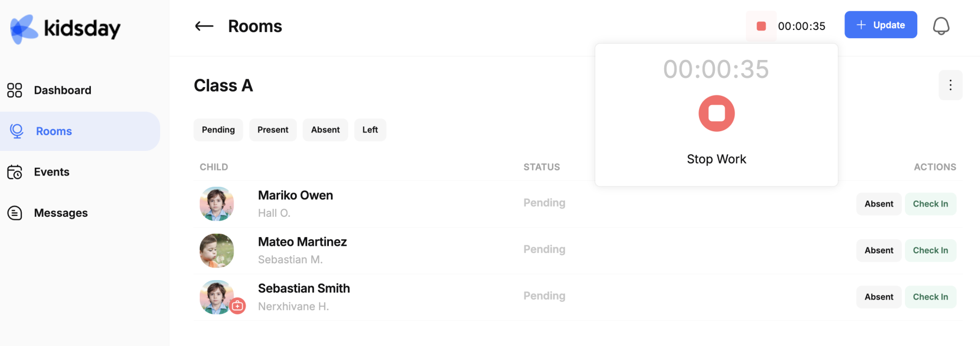This screenshot has height=346, width=980.
Task: Click the kidsday logo
Action: click(x=65, y=28)
